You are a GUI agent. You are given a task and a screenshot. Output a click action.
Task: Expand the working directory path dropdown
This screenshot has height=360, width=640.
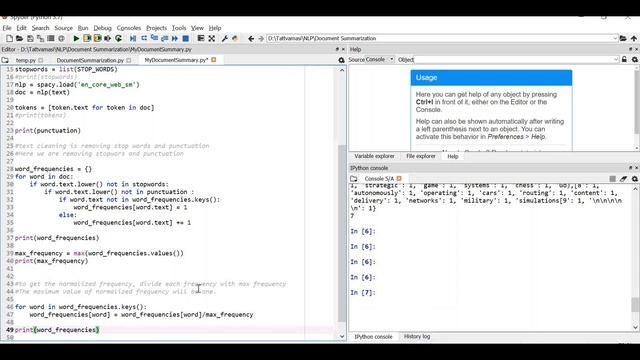[x=615, y=38]
